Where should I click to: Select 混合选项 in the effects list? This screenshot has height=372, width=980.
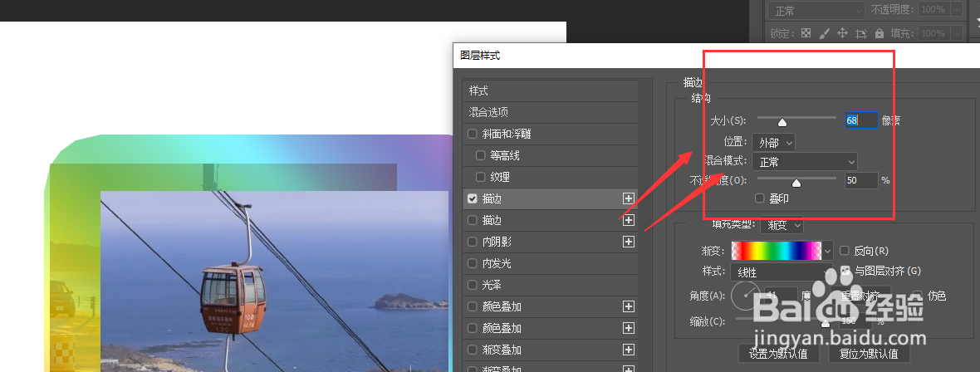[x=550, y=113]
